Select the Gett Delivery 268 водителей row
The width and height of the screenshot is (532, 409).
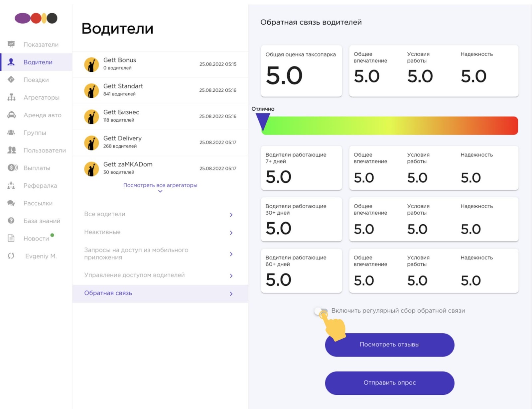click(x=160, y=143)
